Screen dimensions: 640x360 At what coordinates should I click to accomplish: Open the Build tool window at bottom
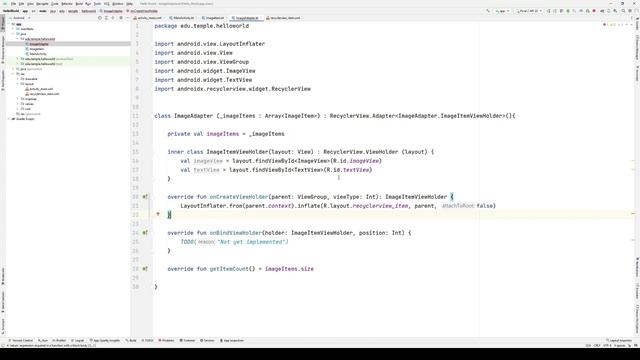(x=131, y=340)
